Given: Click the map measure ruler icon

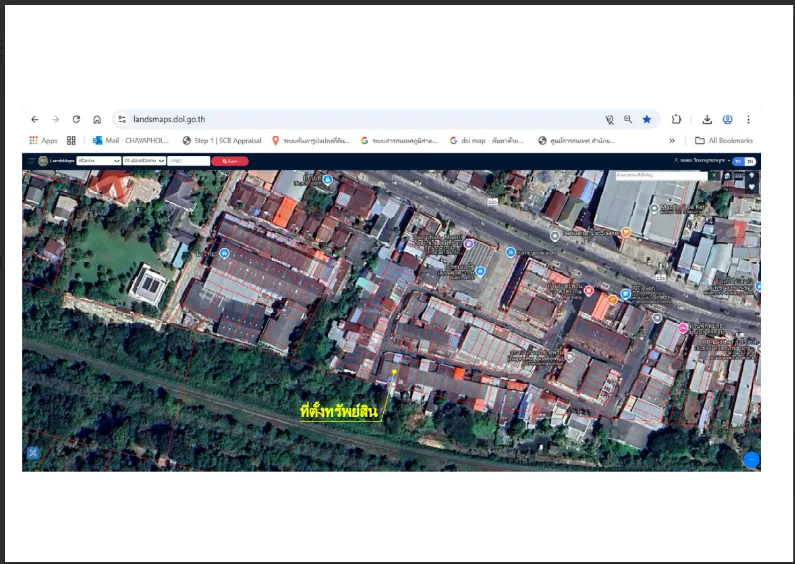Looking at the screenshot, I should tap(739, 175).
